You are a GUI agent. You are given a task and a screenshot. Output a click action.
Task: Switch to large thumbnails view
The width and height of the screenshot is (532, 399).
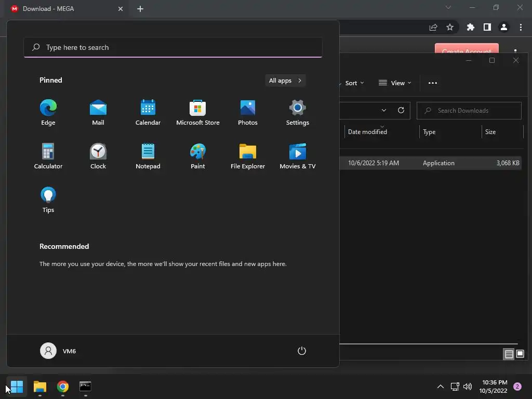pos(520,354)
